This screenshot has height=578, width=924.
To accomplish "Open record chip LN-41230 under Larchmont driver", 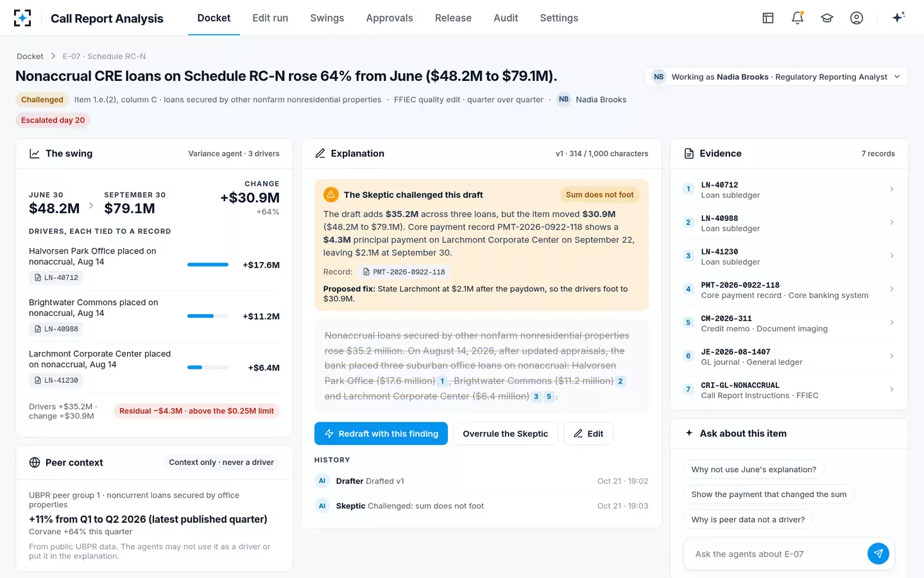I will (x=56, y=380).
